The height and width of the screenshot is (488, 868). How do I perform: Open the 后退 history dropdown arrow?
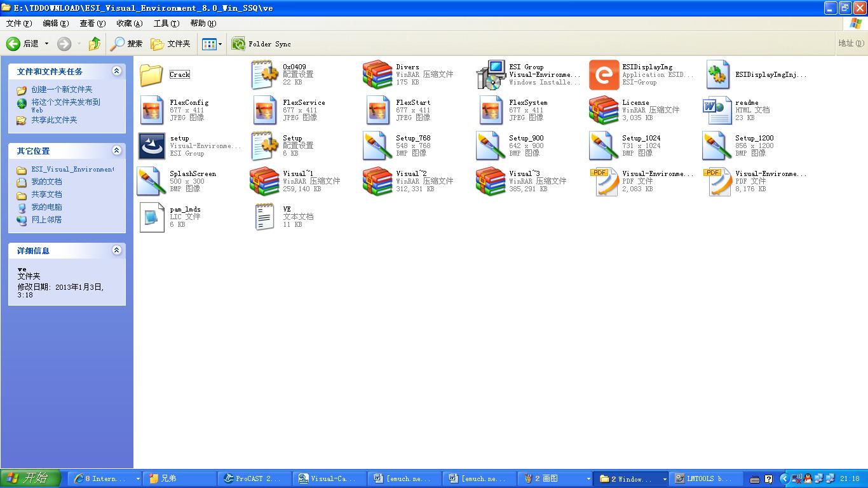pos(46,44)
